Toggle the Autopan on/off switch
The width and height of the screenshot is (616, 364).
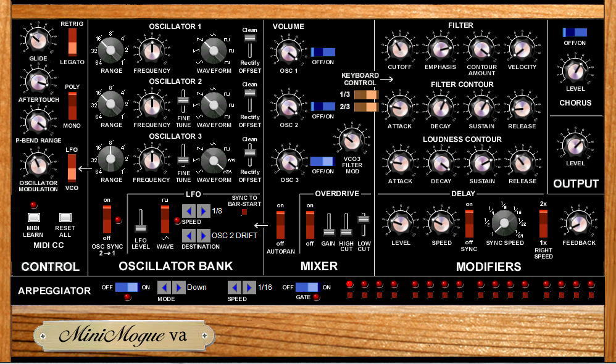(x=280, y=225)
